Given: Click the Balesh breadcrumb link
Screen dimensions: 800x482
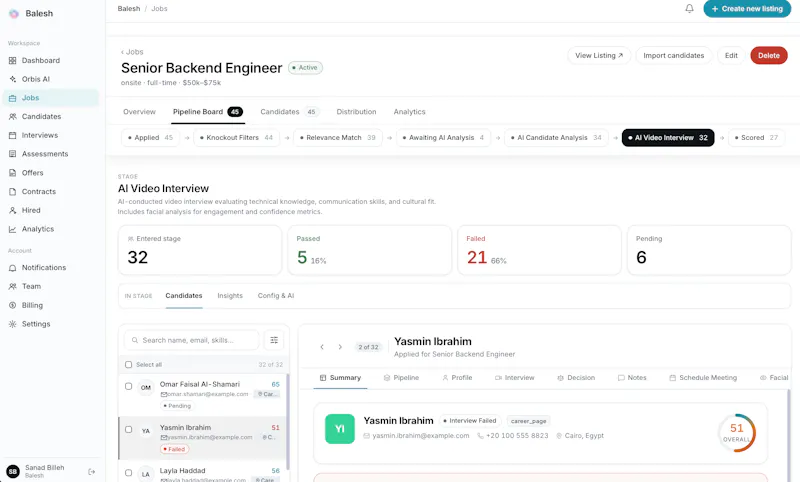Looking at the screenshot, I should point(129,9).
